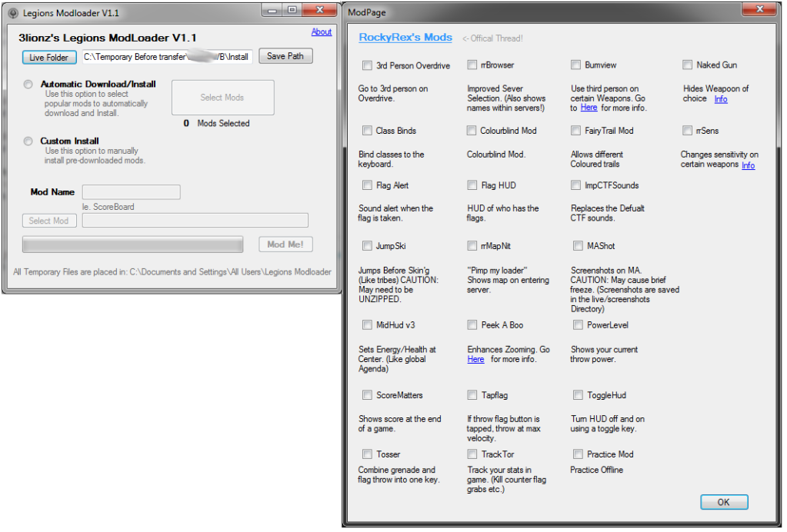Click the 'Shows your current throw power.' text
Image resolution: width=787 pixels, height=532 pixels.
pyautogui.click(x=605, y=354)
